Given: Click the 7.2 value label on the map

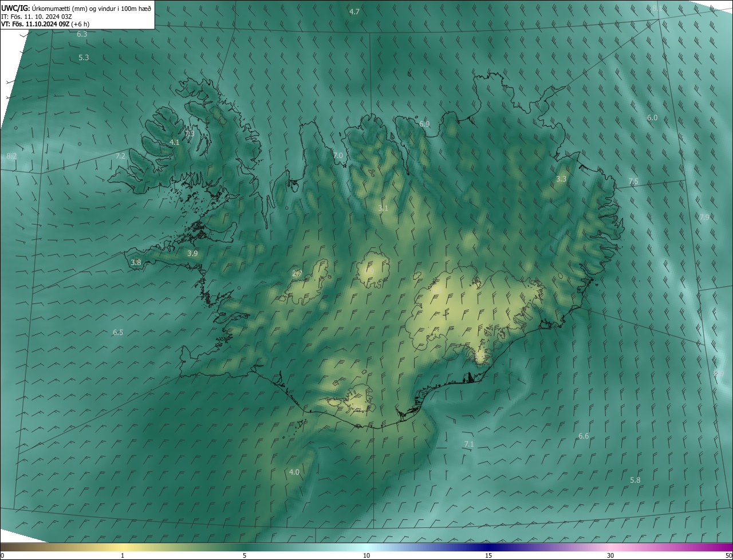Looking at the screenshot, I should pos(120,156).
